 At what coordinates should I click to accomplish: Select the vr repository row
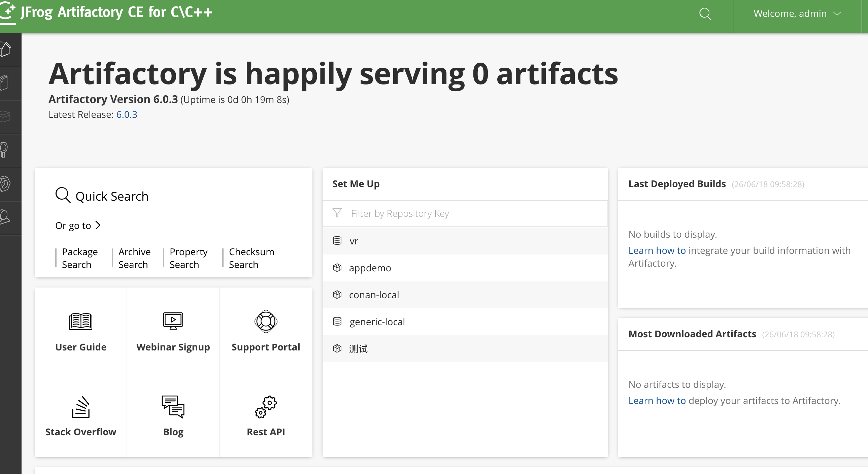pos(465,241)
